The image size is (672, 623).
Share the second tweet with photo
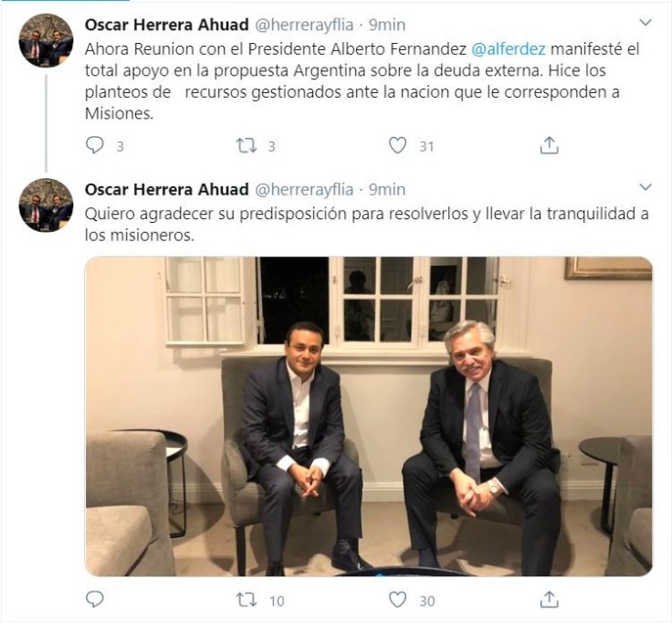coord(549,600)
